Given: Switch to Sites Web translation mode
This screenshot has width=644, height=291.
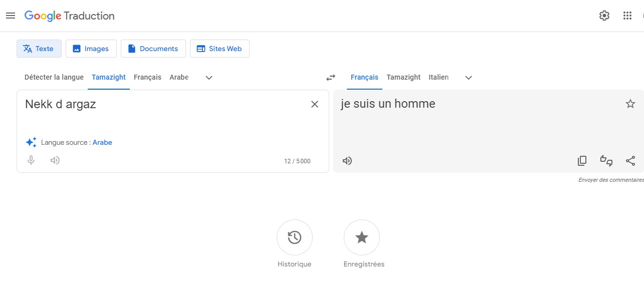Looking at the screenshot, I should click(x=220, y=49).
